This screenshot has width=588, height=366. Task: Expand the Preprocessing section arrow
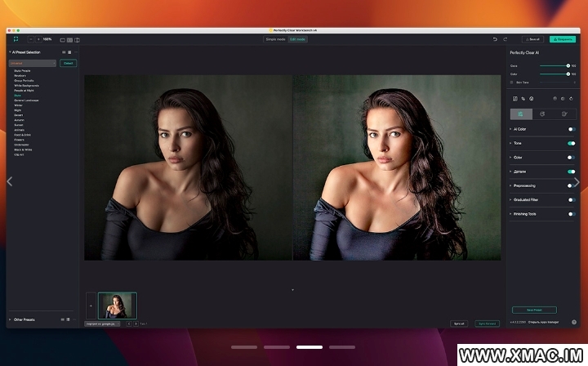[510, 185]
